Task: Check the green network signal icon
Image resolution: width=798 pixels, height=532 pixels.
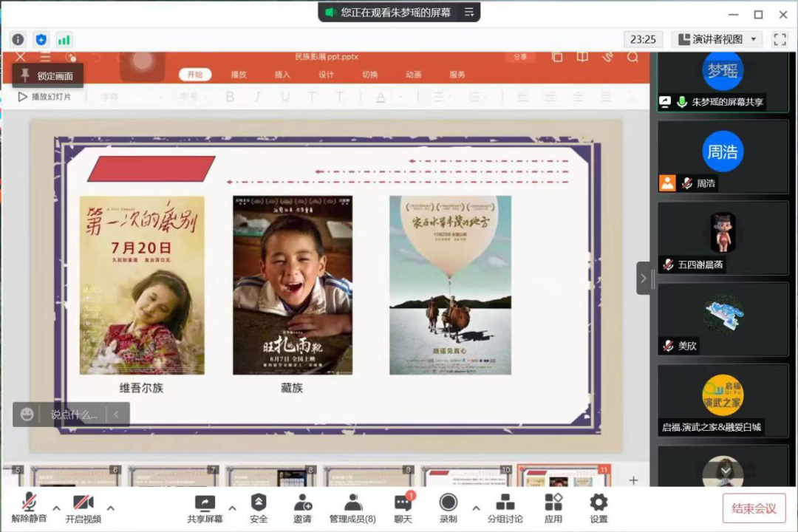Action: point(64,40)
